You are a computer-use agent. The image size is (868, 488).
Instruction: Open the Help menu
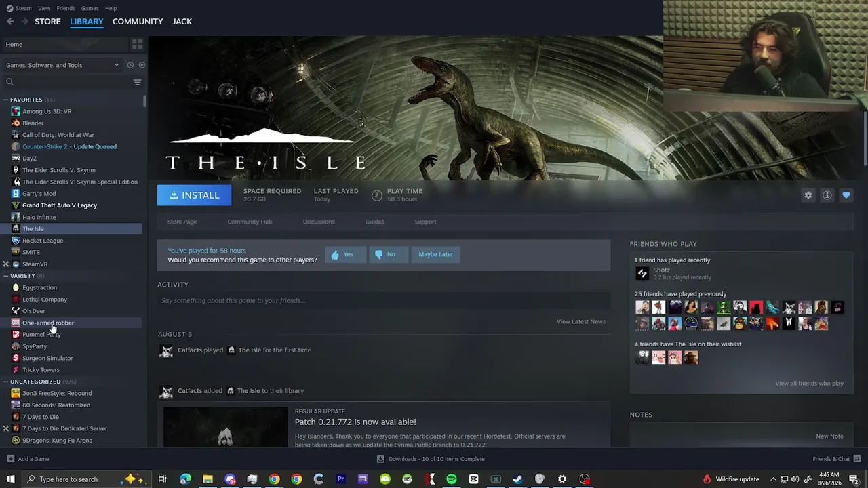pyautogui.click(x=111, y=8)
